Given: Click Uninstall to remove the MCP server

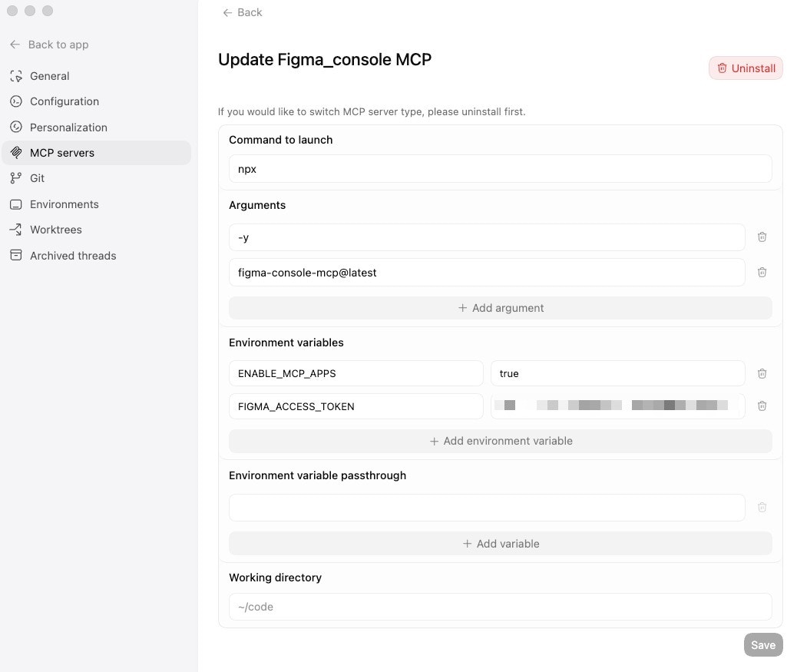Looking at the screenshot, I should click(746, 68).
